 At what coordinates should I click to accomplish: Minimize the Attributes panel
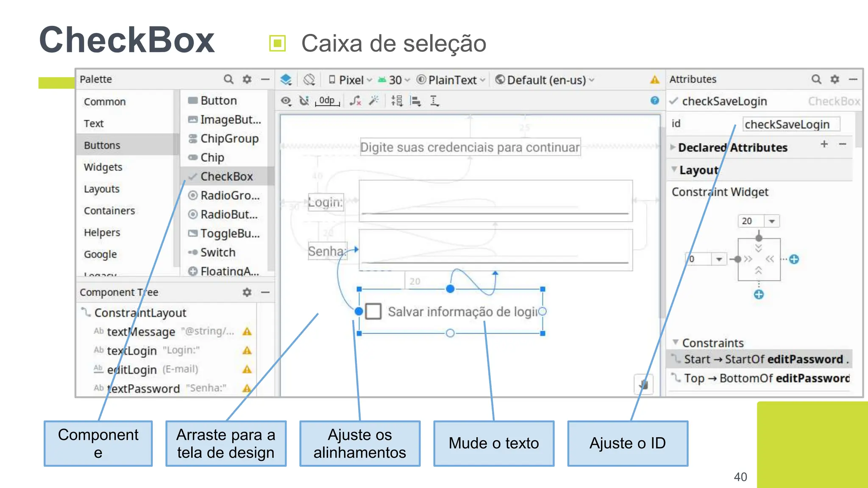pyautogui.click(x=853, y=79)
